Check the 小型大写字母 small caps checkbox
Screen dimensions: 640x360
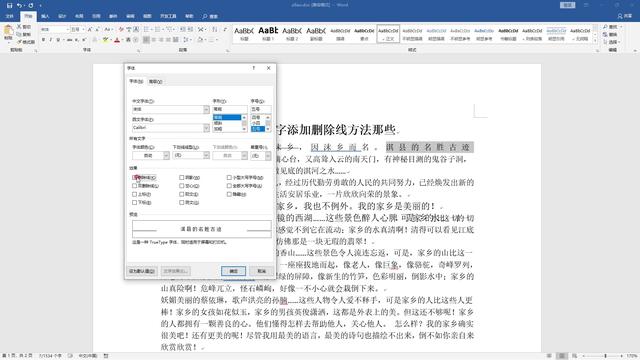pos(229,178)
